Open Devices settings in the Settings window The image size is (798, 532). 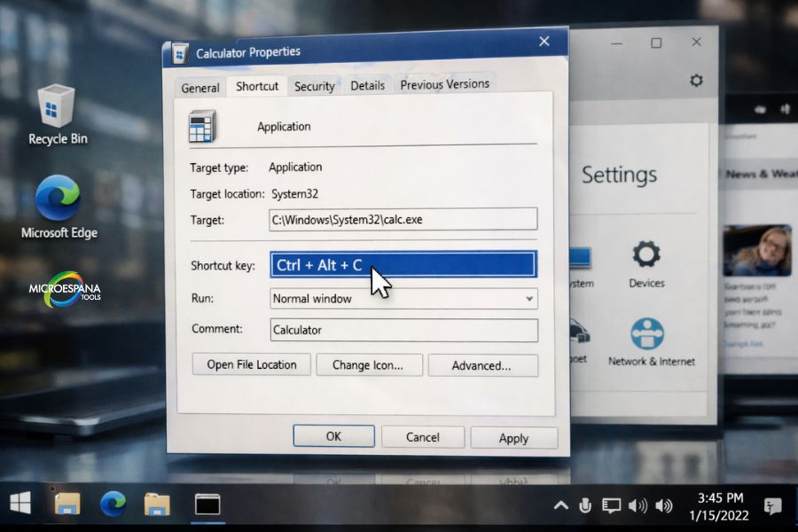[x=645, y=263]
